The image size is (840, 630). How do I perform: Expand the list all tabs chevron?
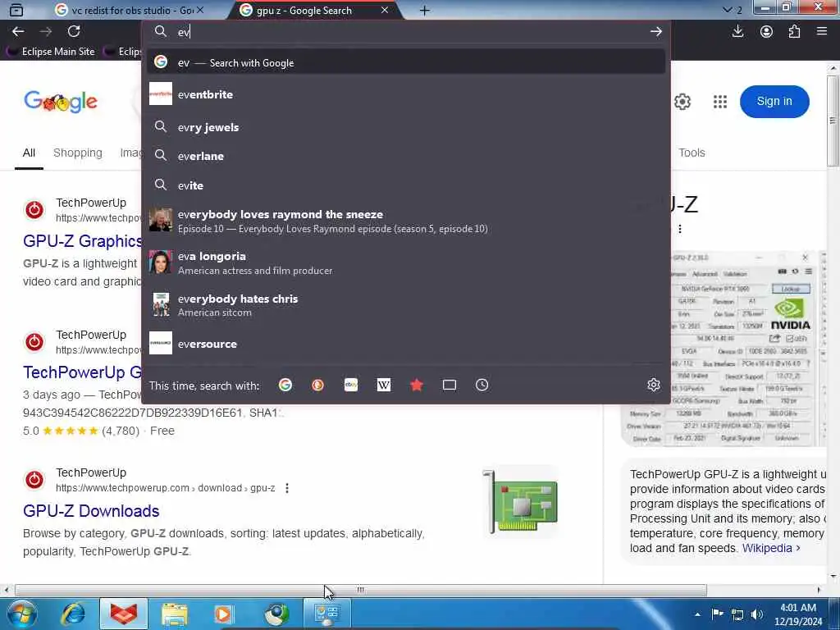tap(727, 10)
